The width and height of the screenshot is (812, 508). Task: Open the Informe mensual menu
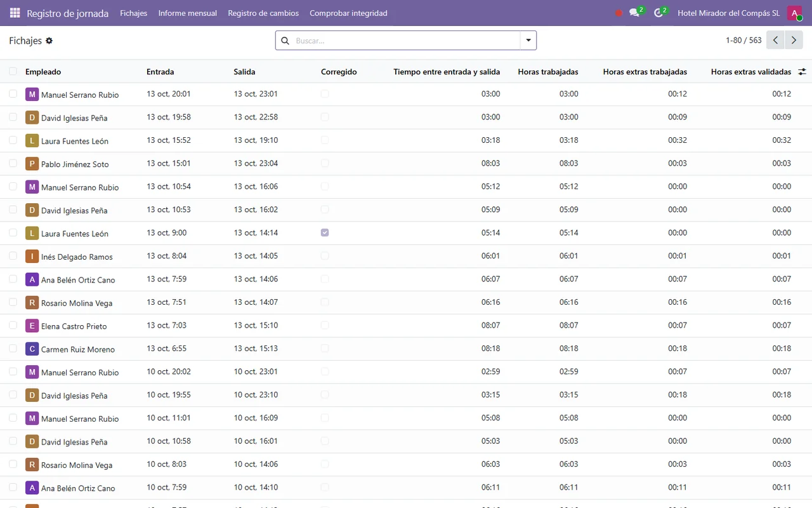tap(187, 13)
